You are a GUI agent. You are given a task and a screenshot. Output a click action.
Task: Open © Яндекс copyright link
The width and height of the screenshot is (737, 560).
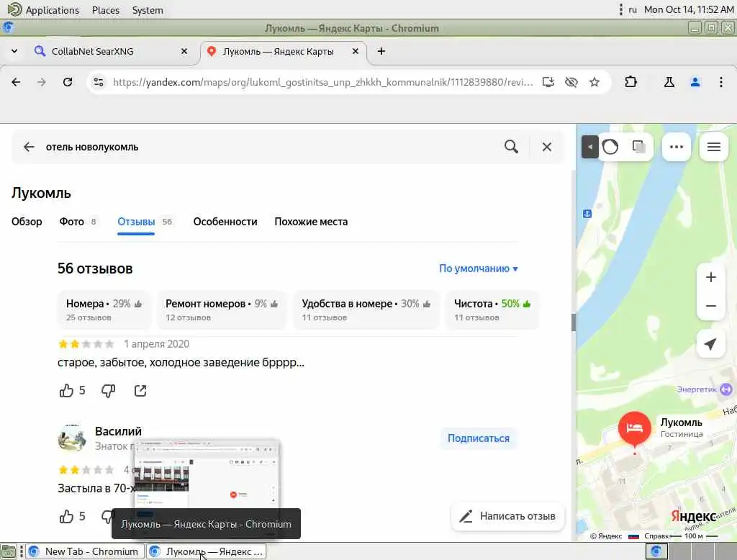(606, 536)
